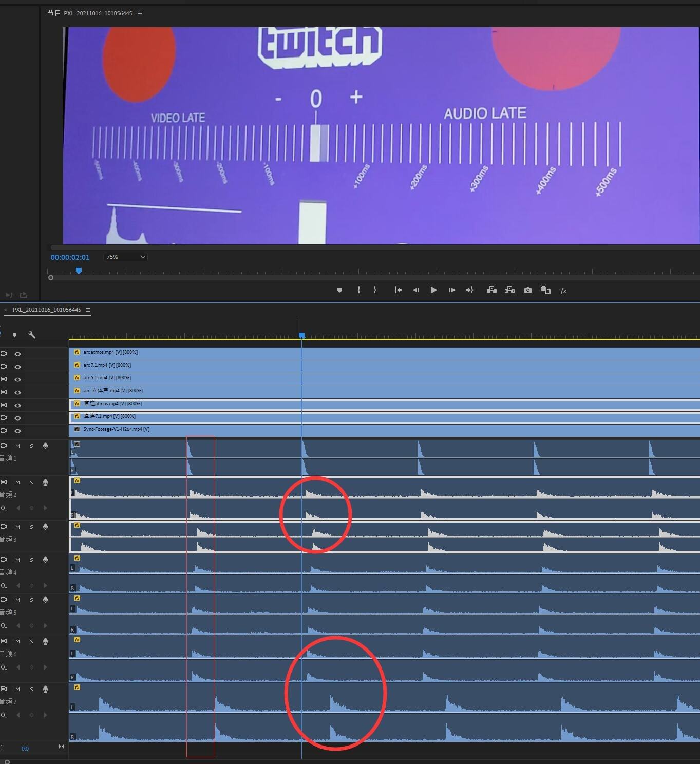This screenshot has height=764, width=700.
Task: Go to next keyframe on 音频 2
Action: (x=45, y=508)
